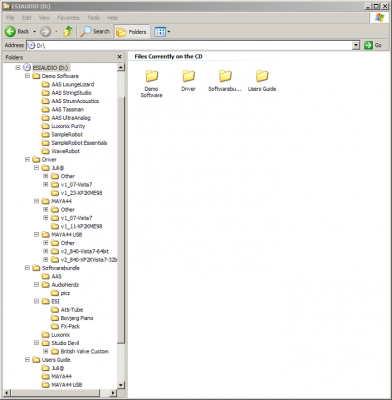Click inside the Address field
This screenshot has width=392, height=400.
[189, 45]
